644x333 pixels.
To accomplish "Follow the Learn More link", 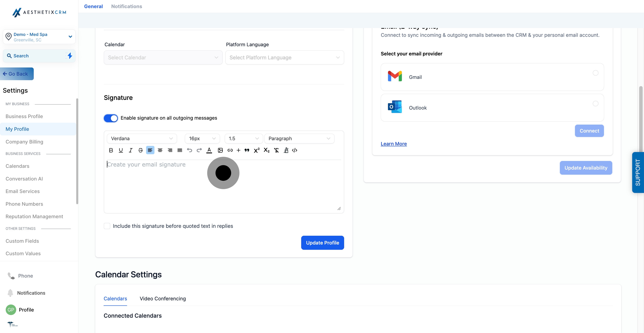I will tap(393, 144).
